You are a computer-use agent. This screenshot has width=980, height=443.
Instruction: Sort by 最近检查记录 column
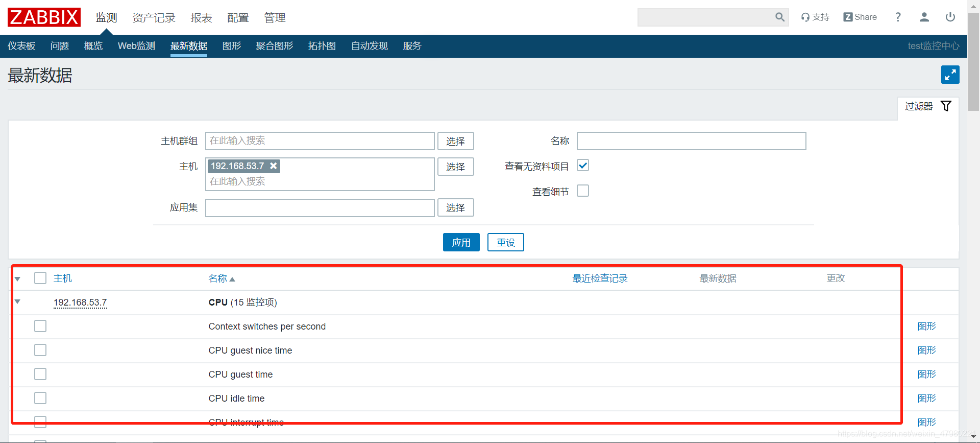[x=600, y=278]
